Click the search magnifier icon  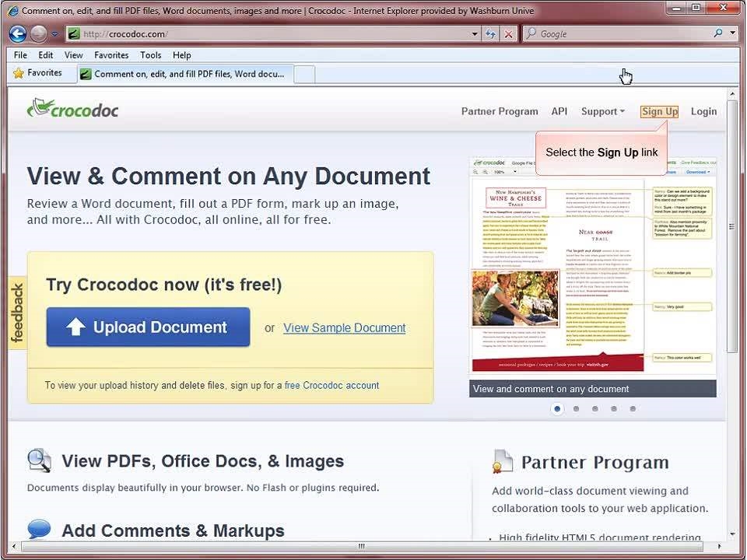click(x=718, y=33)
